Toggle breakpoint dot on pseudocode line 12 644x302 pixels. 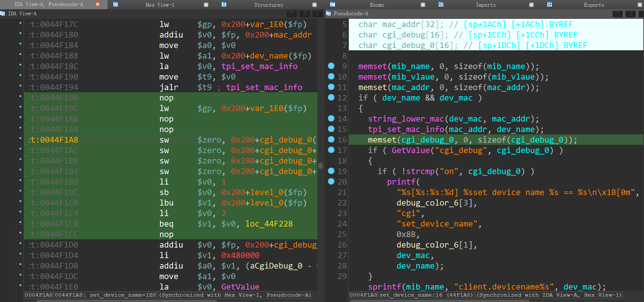click(x=331, y=97)
